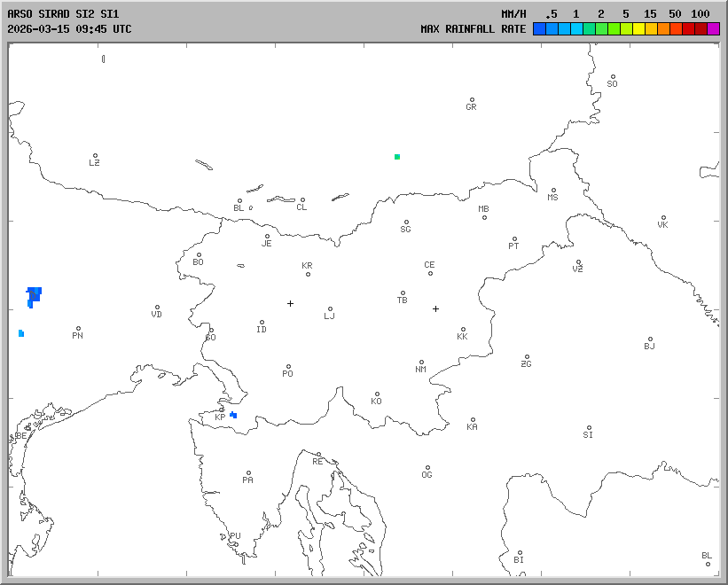Screen dimensions: 728x585
Task: Click the GR city marker in north
Action: pyautogui.click(x=472, y=100)
